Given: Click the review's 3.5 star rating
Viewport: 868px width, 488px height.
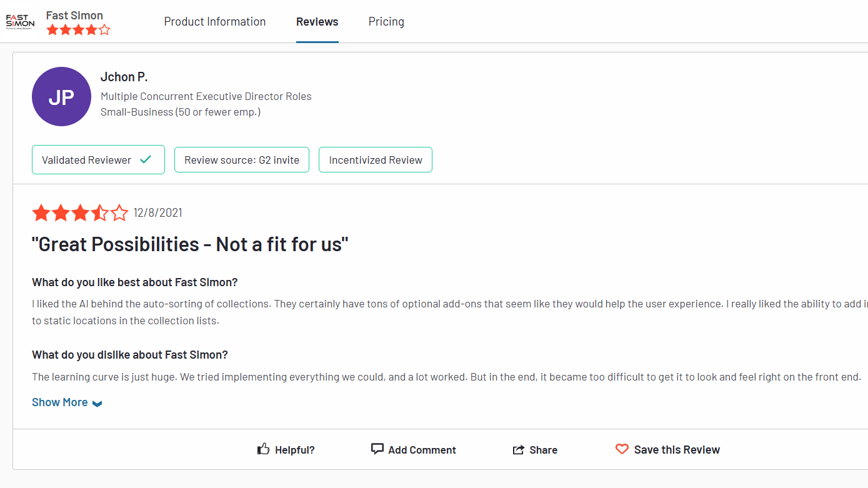Looking at the screenshot, I should pos(79,213).
